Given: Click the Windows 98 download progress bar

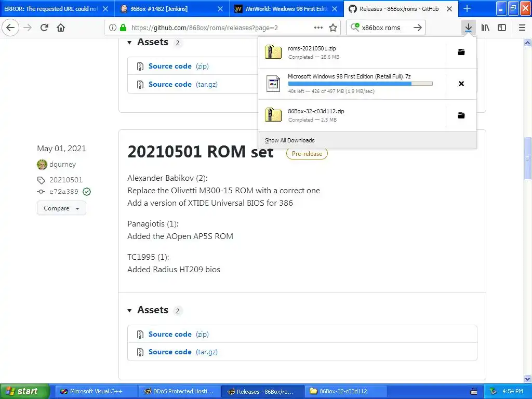Looking at the screenshot, I should click(361, 84).
